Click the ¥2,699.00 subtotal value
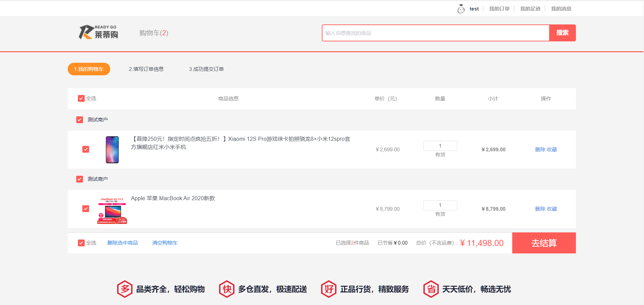This screenshot has height=305, width=644. pos(493,150)
